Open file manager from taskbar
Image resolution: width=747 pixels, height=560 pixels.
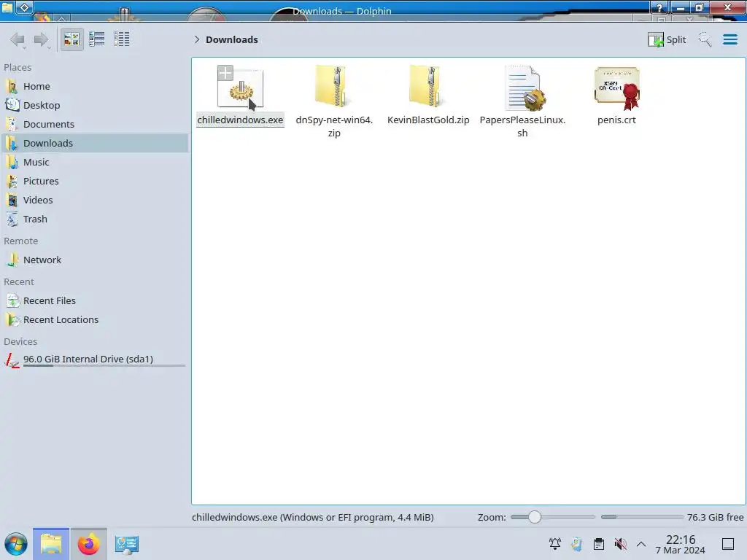coord(51,544)
